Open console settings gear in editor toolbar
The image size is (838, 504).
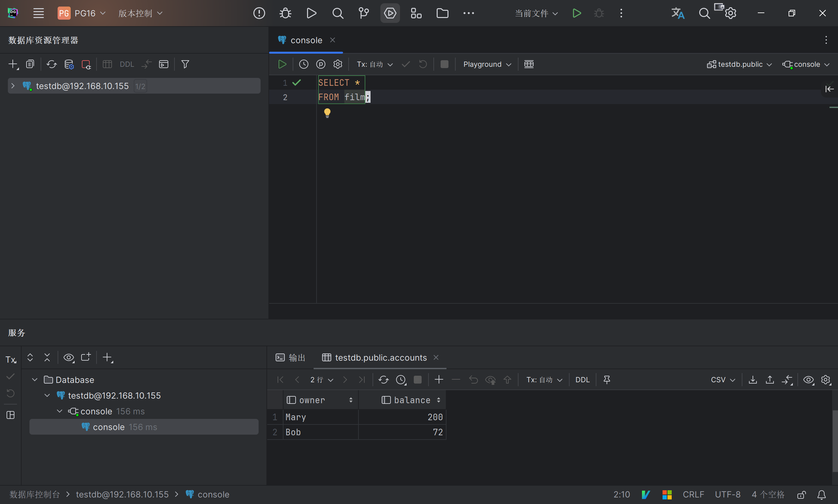337,64
